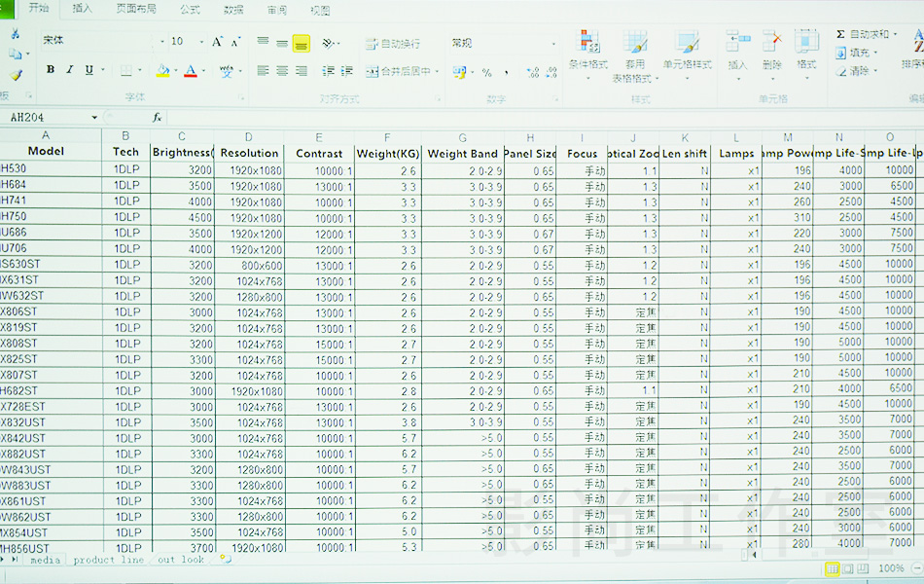The height and width of the screenshot is (584, 924).
Task: Click the percent style button
Action: coord(486,73)
